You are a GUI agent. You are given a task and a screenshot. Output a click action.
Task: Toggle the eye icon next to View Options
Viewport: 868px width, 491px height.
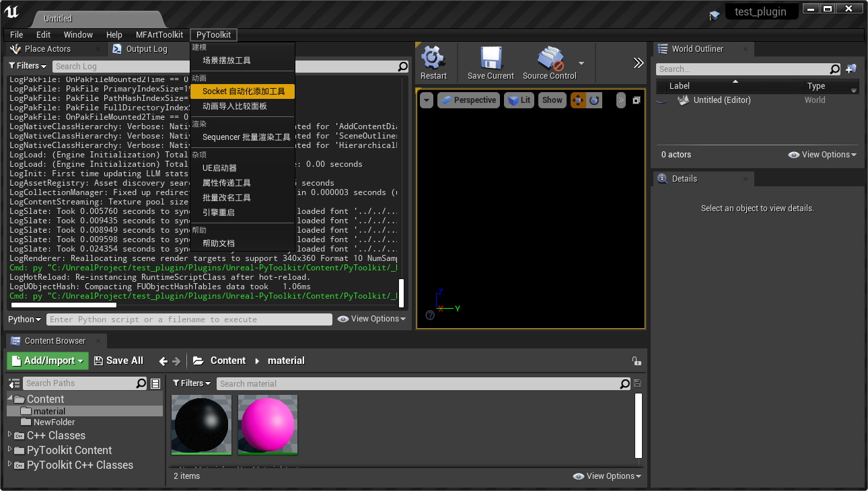[578, 476]
